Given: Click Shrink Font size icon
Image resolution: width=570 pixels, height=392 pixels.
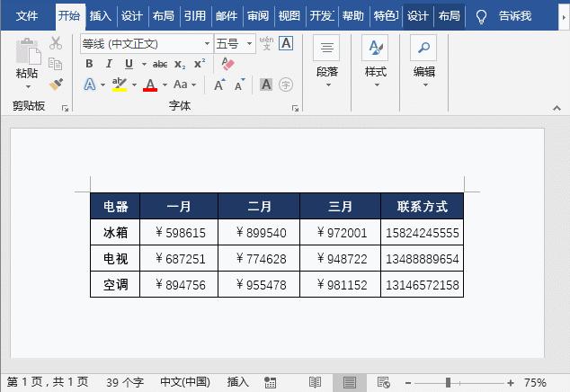Looking at the screenshot, I should pyautogui.click(x=239, y=85).
